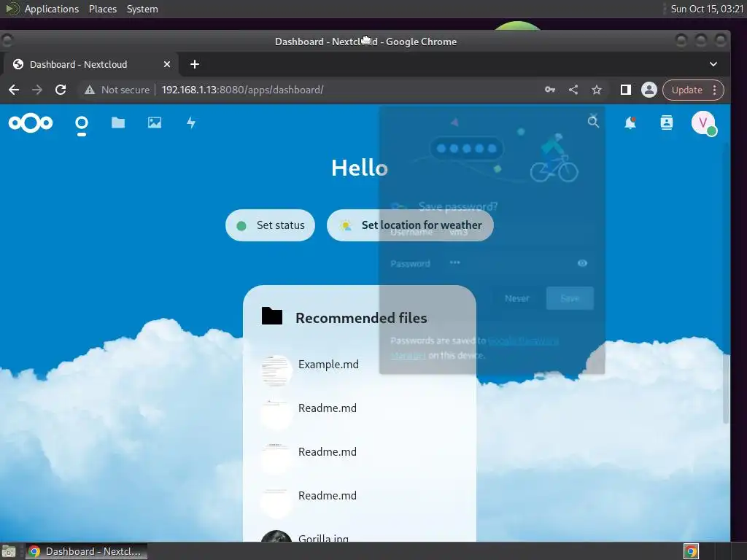Share this page icon

[573, 90]
